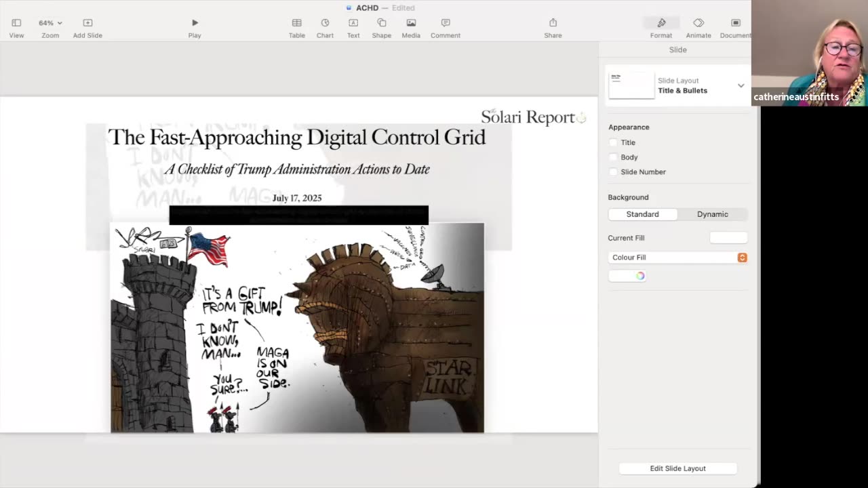868x488 pixels.
Task: Open the colour wheel picker swatch
Action: (640, 276)
